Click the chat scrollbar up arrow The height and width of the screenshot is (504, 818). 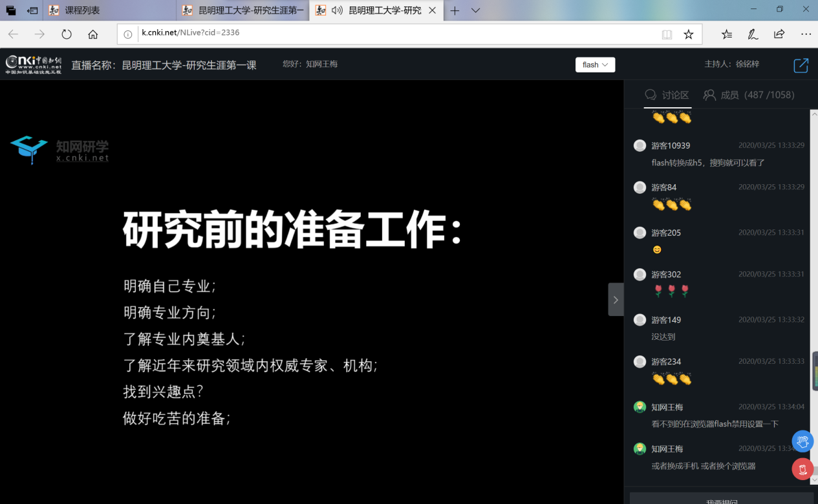click(x=813, y=113)
